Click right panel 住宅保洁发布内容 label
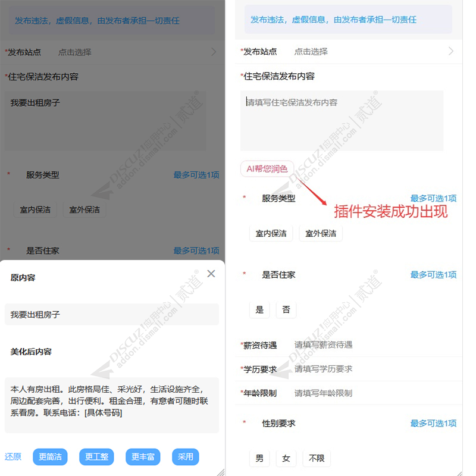Screen dimensions: 476x476 click(279, 76)
